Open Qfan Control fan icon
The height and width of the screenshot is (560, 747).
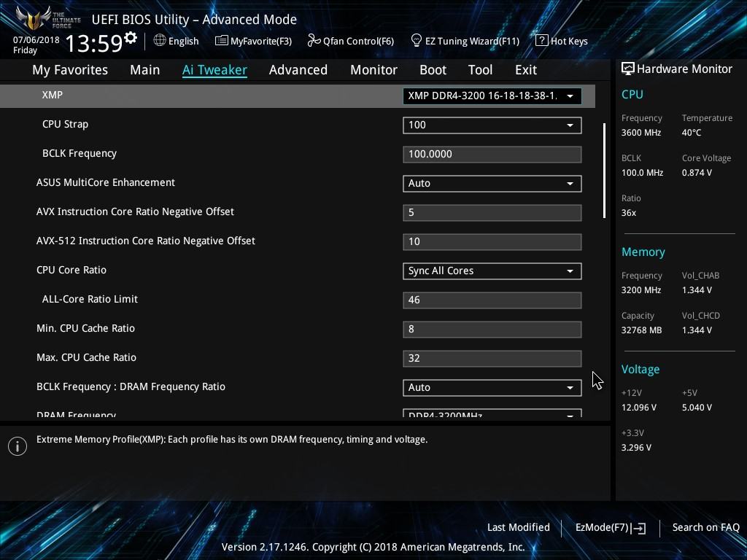(314, 41)
